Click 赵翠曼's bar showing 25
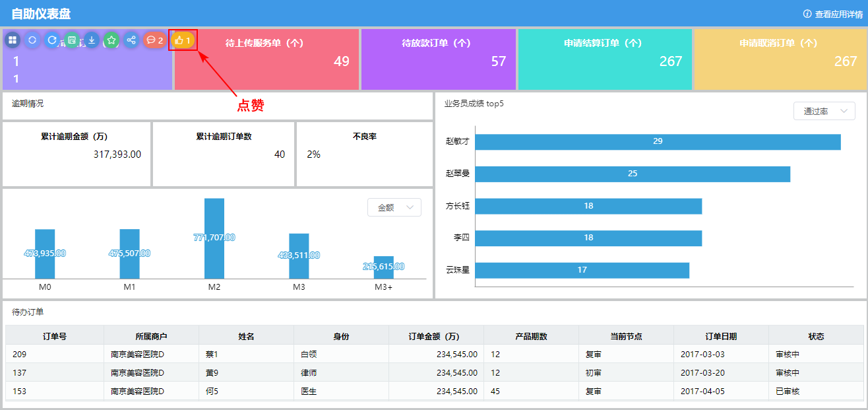Viewport: 868px width, 410px height. click(633, 174)
